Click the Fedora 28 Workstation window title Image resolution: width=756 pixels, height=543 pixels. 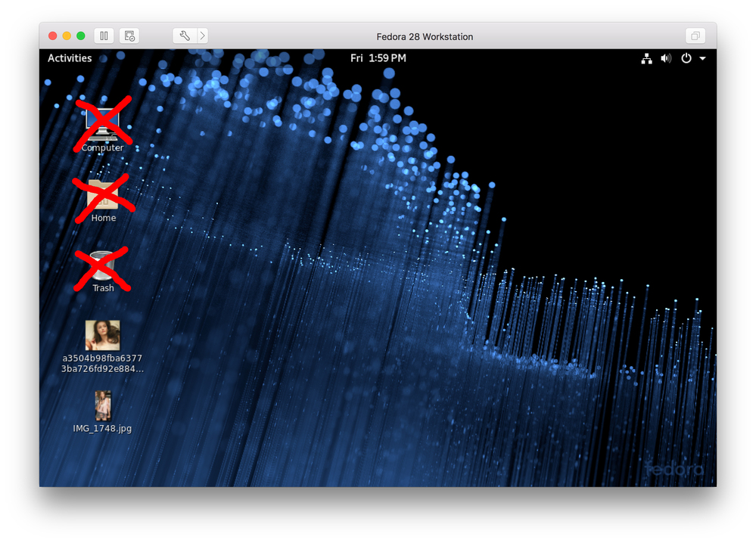(425, 36)
